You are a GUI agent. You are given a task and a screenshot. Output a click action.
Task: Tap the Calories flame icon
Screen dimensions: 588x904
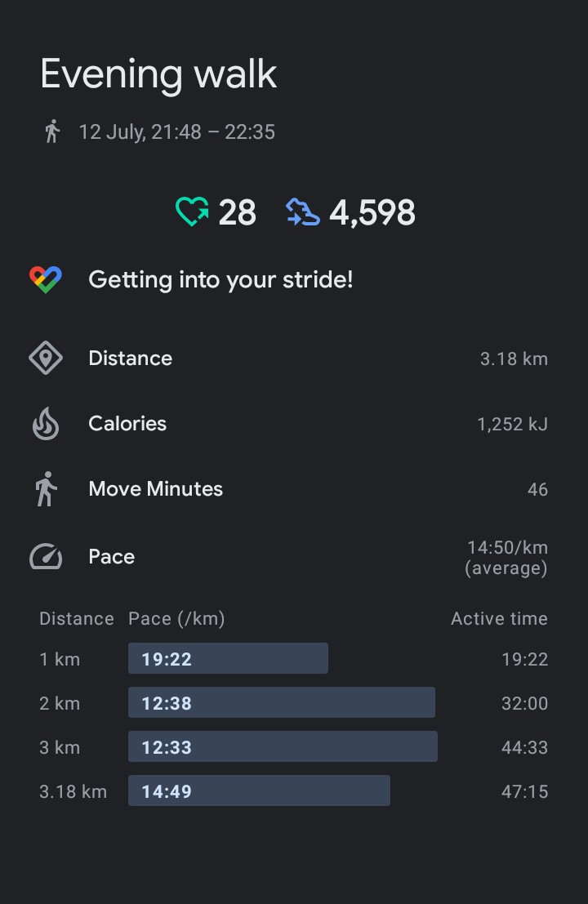[46, 424]
